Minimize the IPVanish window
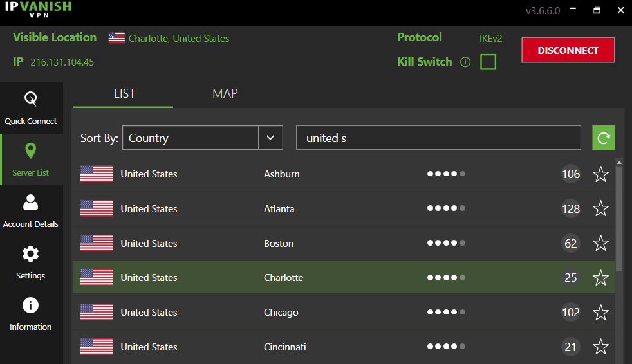 point(573,10)
